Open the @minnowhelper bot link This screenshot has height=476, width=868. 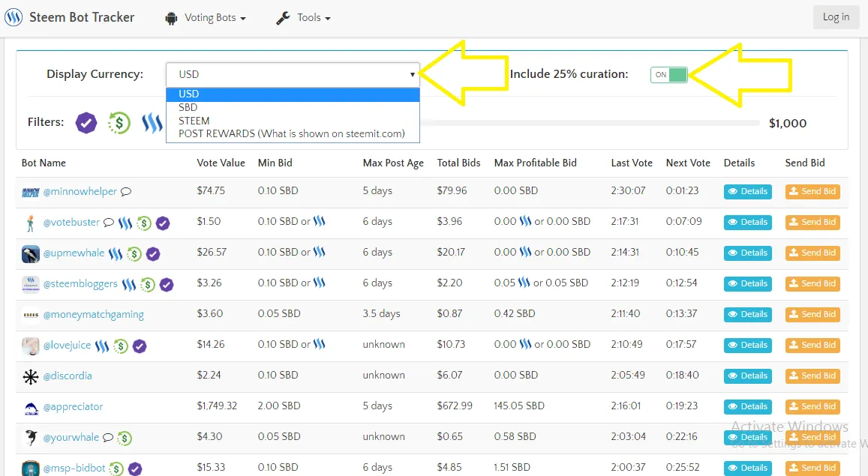[80, 191]
